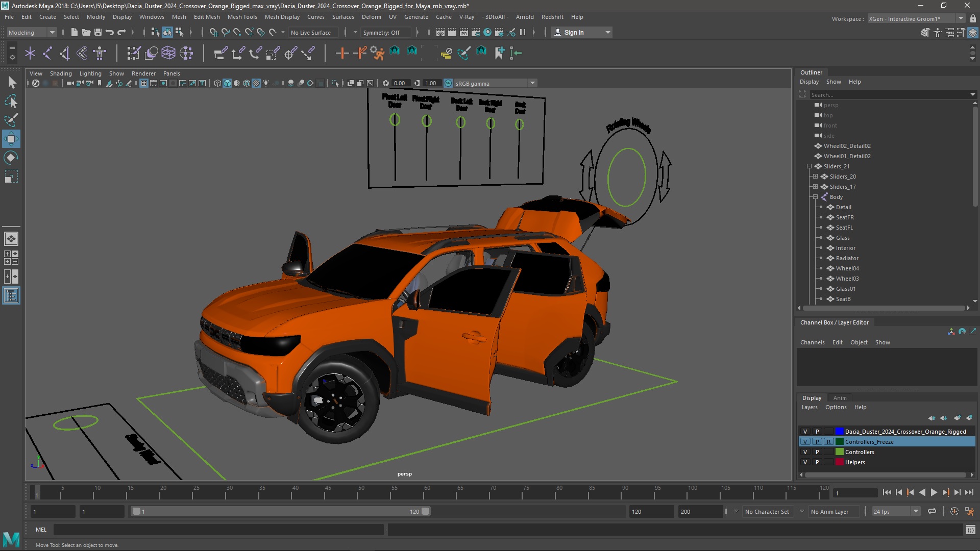Click the Set Key red plus icon
Image resolution: width=980 pixels, height=551 pixels.
(x=342, y=53)
